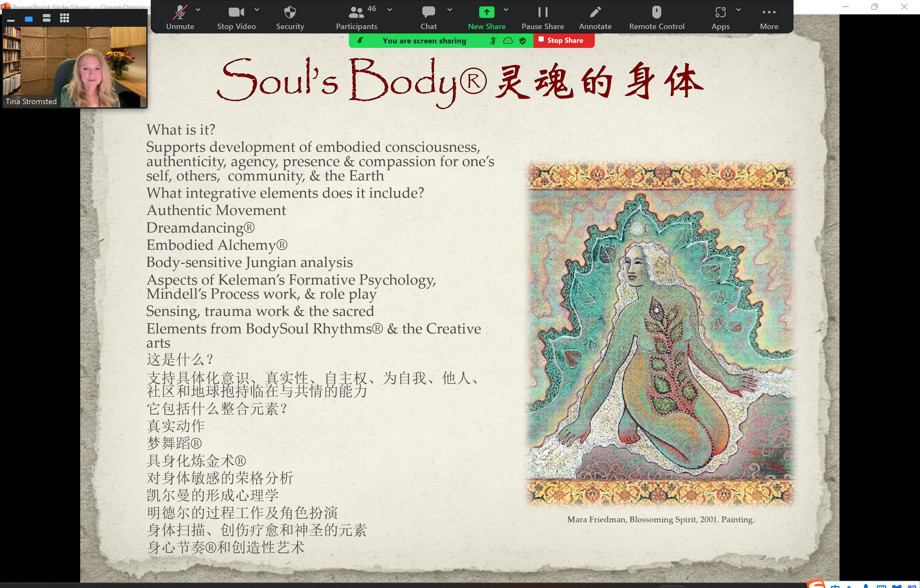The width and height of the screenshot is (920, 588).
Task: Click 'What integrative elements does it include?' line
Action: click(285, 193)
